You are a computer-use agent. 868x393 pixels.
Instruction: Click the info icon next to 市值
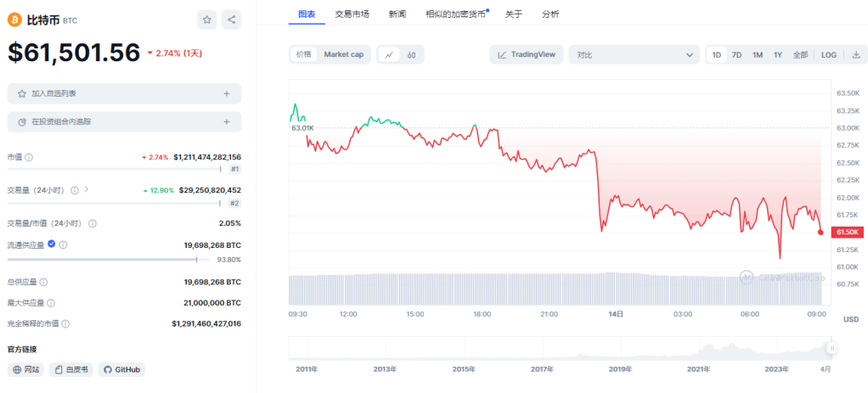pos(29,157)
